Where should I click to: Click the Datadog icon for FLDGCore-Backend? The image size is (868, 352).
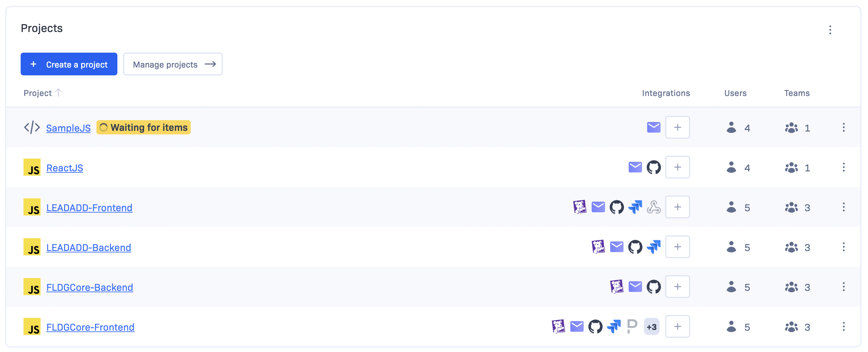(616, 287)
